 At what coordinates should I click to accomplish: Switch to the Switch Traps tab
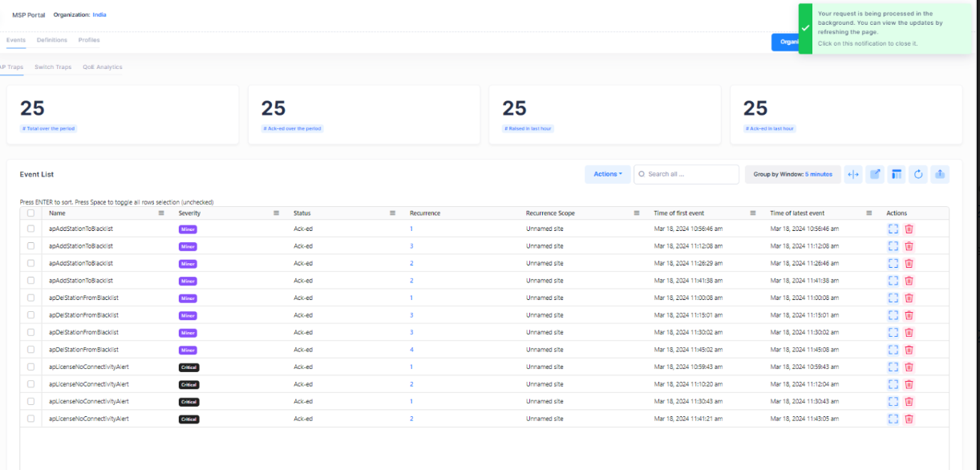(x=53, y=67)
